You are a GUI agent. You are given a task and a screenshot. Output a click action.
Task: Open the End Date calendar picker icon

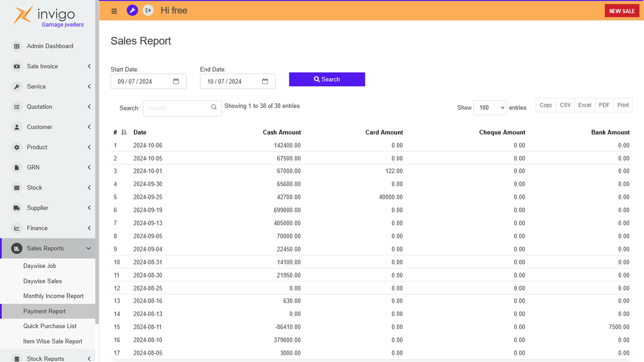(265, 81)
